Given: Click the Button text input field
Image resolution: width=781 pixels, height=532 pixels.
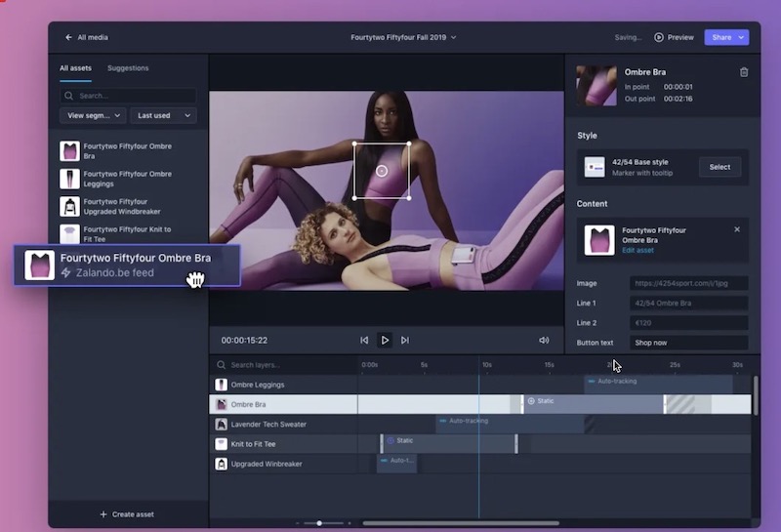Looking at the screenshot, I should (x=688, y=343).
